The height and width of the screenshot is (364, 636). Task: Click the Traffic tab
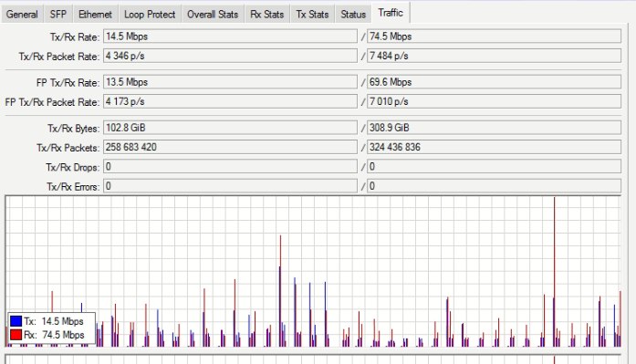click(x=391, y=13)
